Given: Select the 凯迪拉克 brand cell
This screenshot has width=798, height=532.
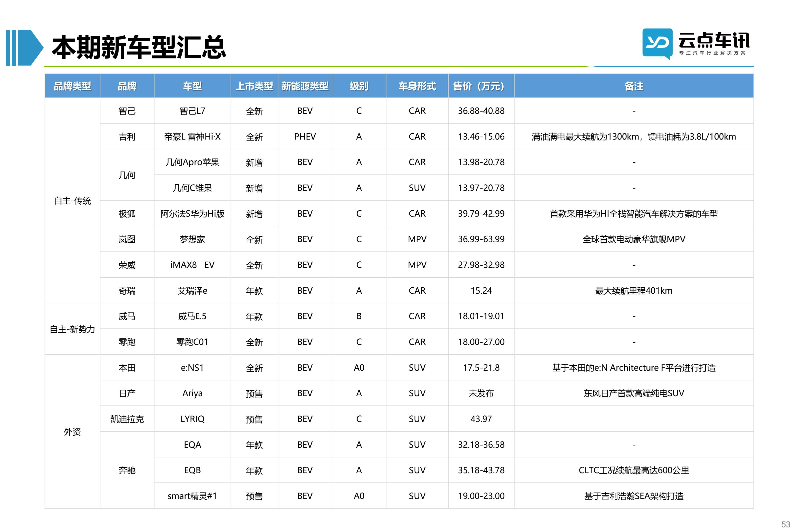Looking at the screenshot, I should pos(127,419).
